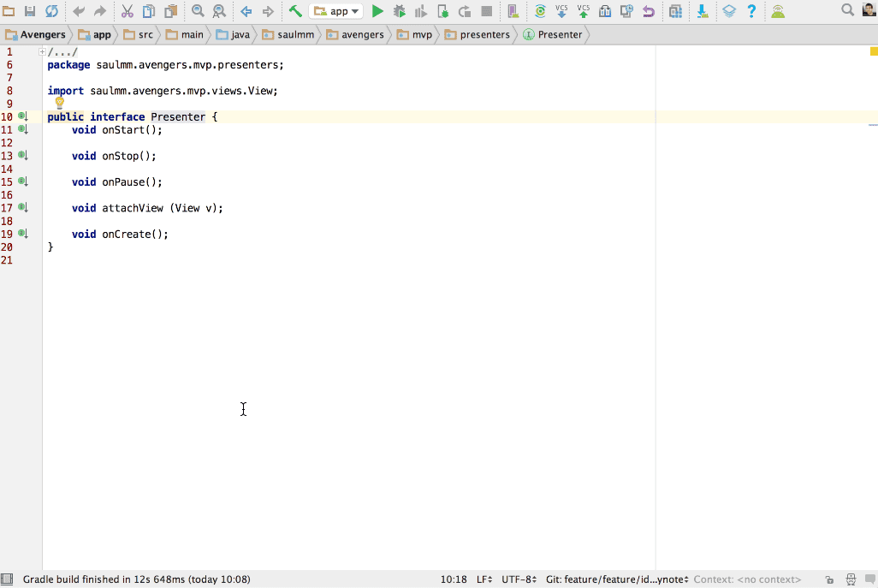Image resolution: width=878 pixels, height=588 pixels.
Task: Open the Git feature branch popup
Action: tap(614, 579)
